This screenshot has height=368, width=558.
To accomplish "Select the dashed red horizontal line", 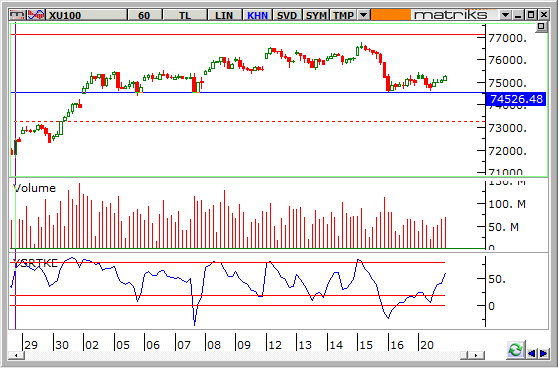I will 249,121.
